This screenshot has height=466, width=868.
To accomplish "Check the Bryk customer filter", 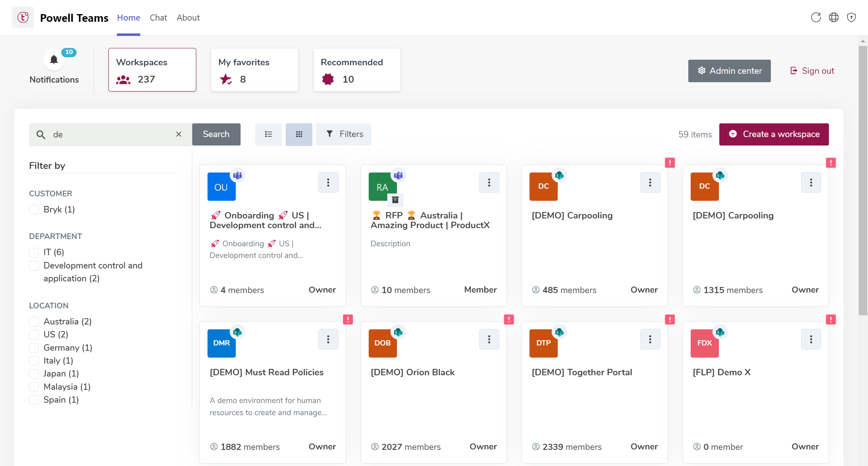I will [x=34, y=210].
